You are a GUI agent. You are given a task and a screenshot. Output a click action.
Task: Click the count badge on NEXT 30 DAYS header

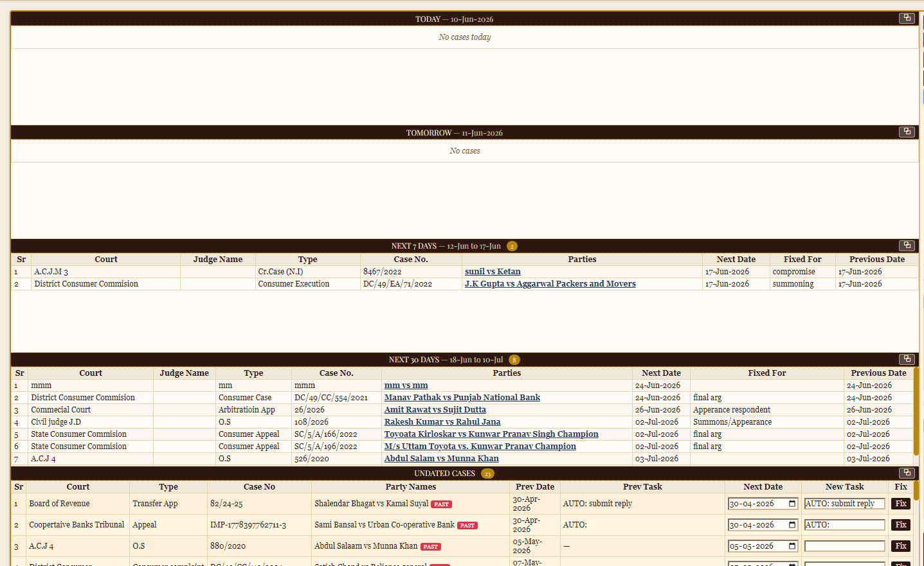click(514, 360)
